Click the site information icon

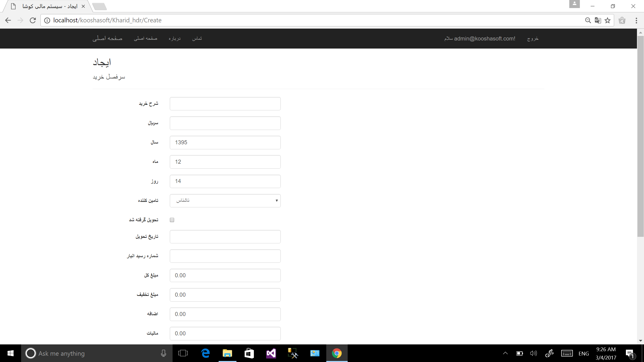pos(47,20)
